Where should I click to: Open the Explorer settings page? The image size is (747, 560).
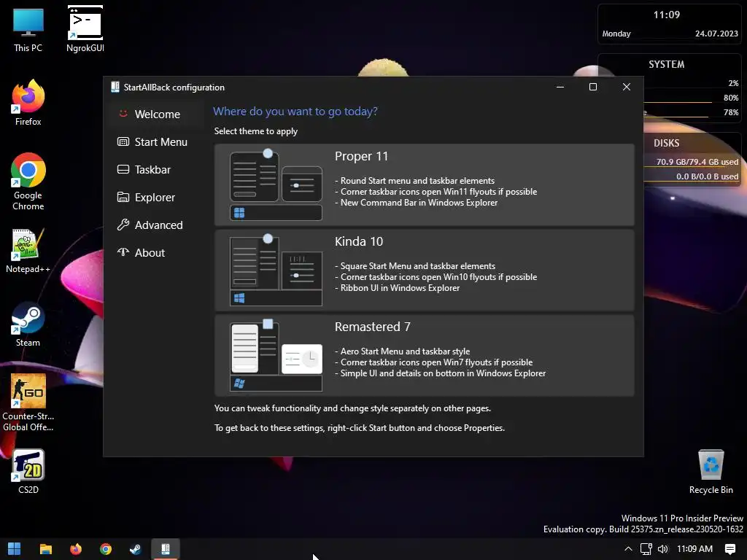coord(156,197)
